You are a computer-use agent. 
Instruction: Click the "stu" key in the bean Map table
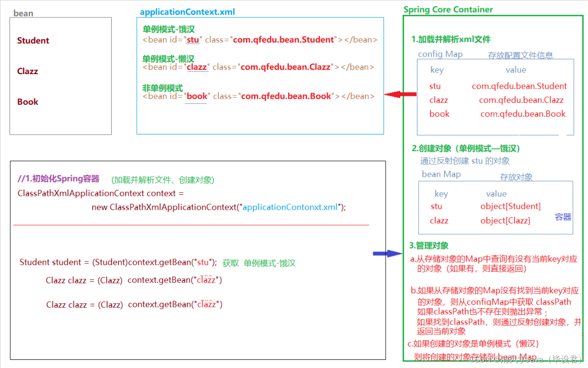[x=436, y=206]
